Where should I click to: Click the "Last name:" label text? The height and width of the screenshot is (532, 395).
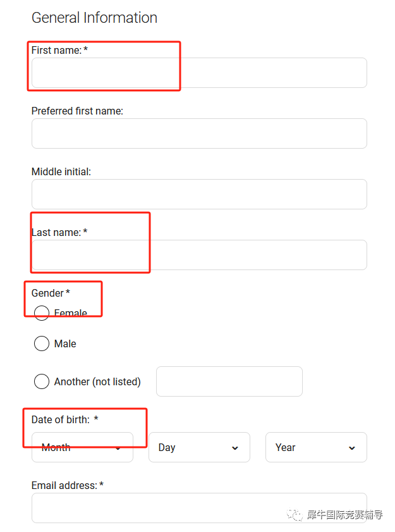pyautogui.click(x=56, y=232)
